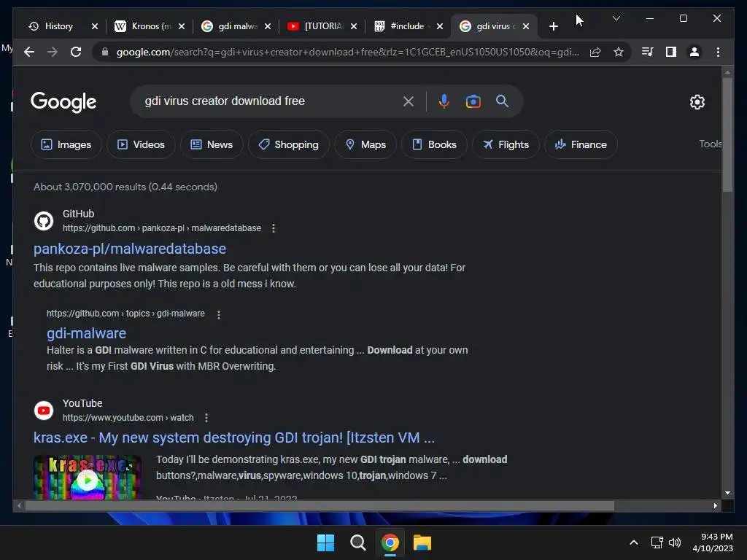Expand the tab search dropdown arrow
The height and width of the screenshot is (560, 747).
point(616,18)
